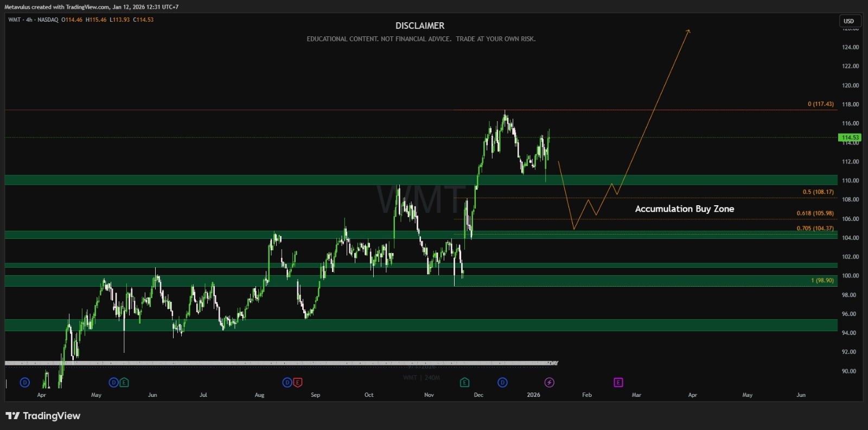This screenshot has height=430, width=868.
Task: Click the 0.5 (108.17) Fibonacci label
Action: click(818, 192)
